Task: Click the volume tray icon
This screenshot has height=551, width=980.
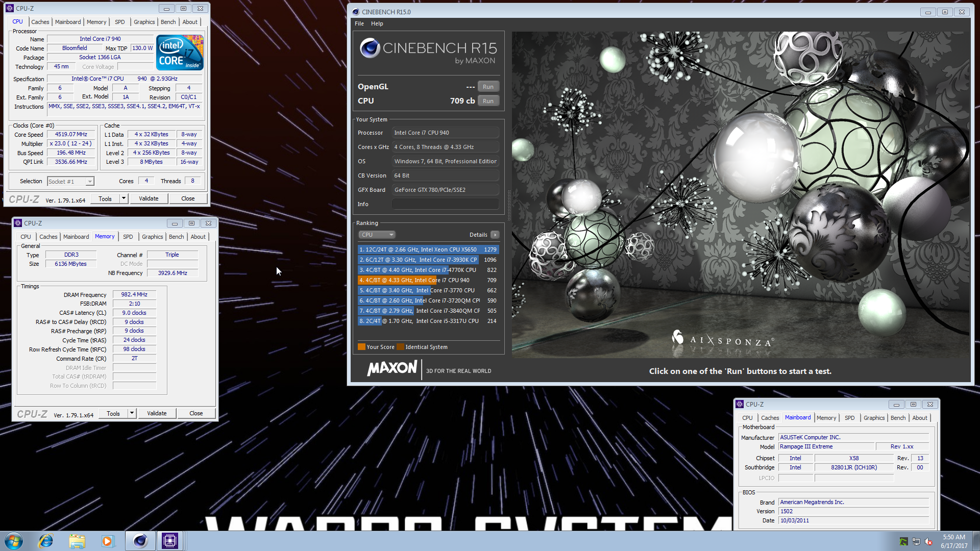Action: (x=928, y=542)
